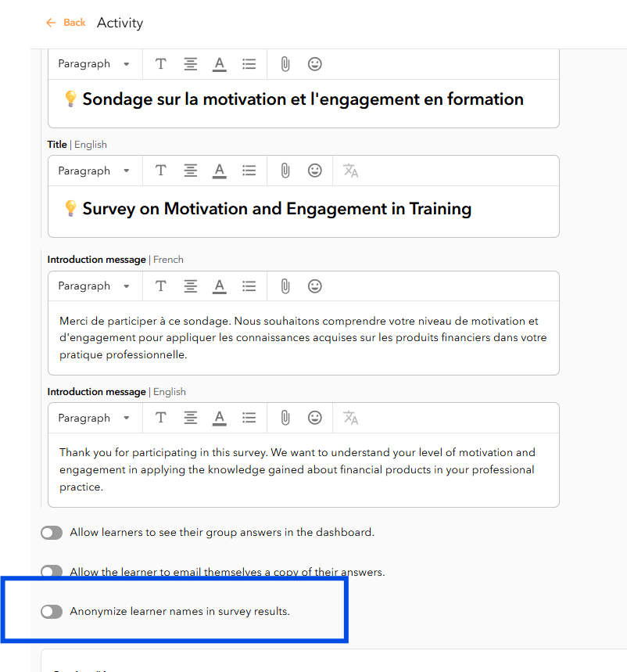Click paperclip icon in French introduction toolbar

tap(285, 286)
